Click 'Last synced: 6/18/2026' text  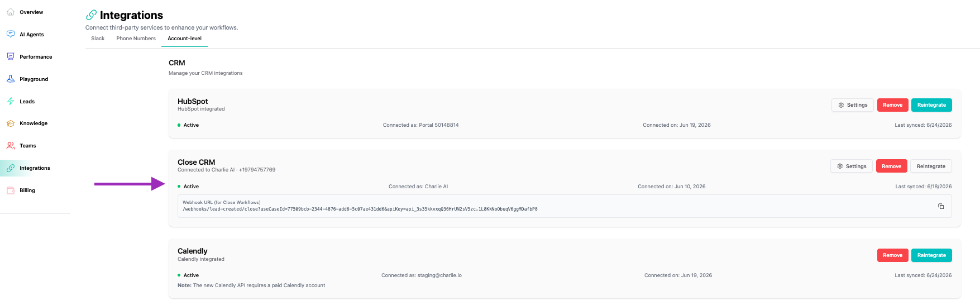[x=924, y=187]
